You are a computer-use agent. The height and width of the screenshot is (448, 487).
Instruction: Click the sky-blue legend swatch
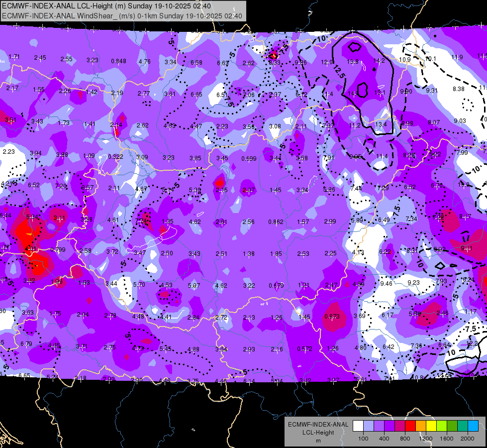pyautogui.click(x=473, y=426)
